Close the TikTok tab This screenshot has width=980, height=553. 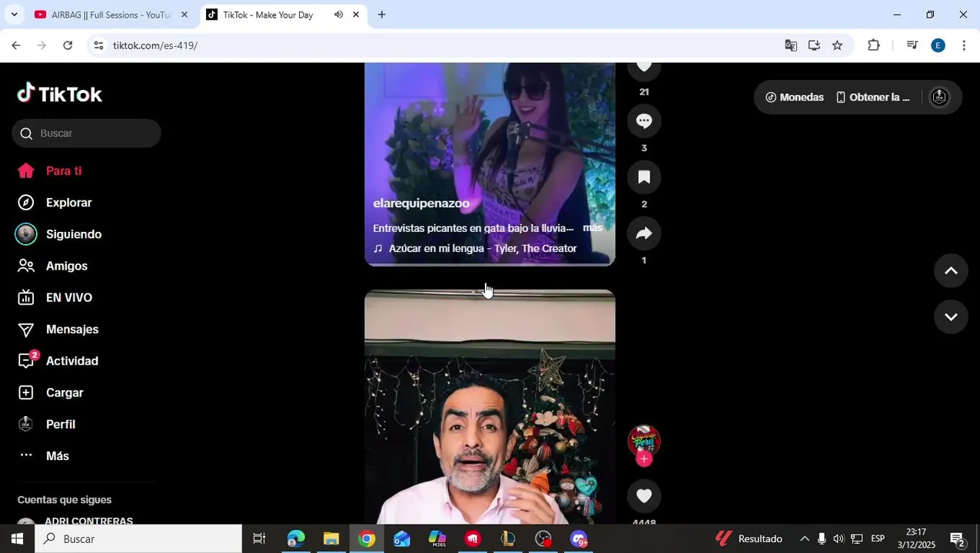point(356,15)
